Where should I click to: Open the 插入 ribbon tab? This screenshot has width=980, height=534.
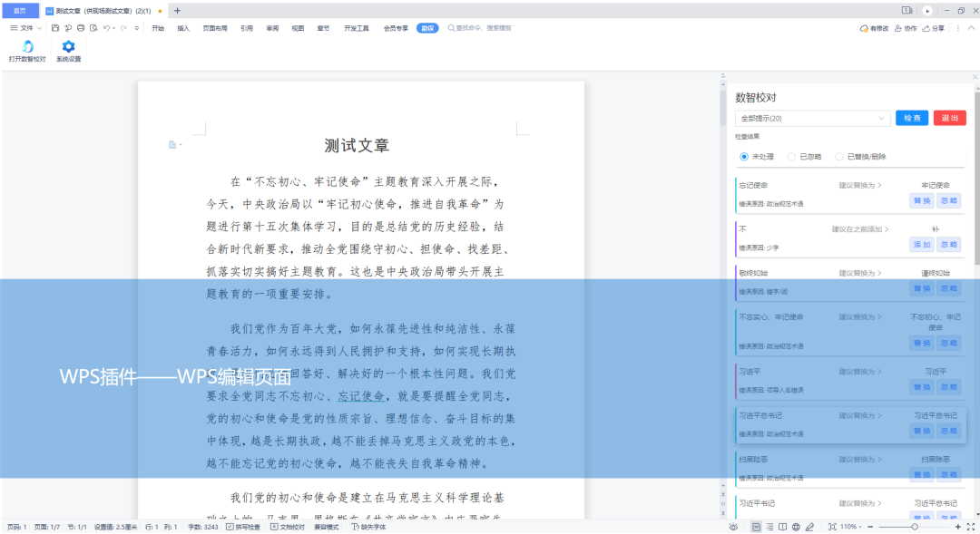click(183, 28)
